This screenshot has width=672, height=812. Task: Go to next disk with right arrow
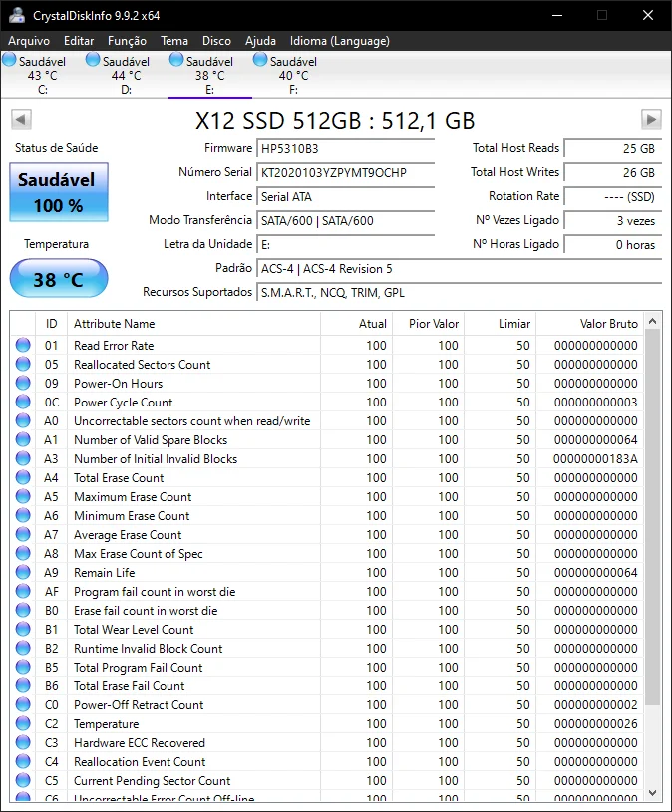[651, 120]
